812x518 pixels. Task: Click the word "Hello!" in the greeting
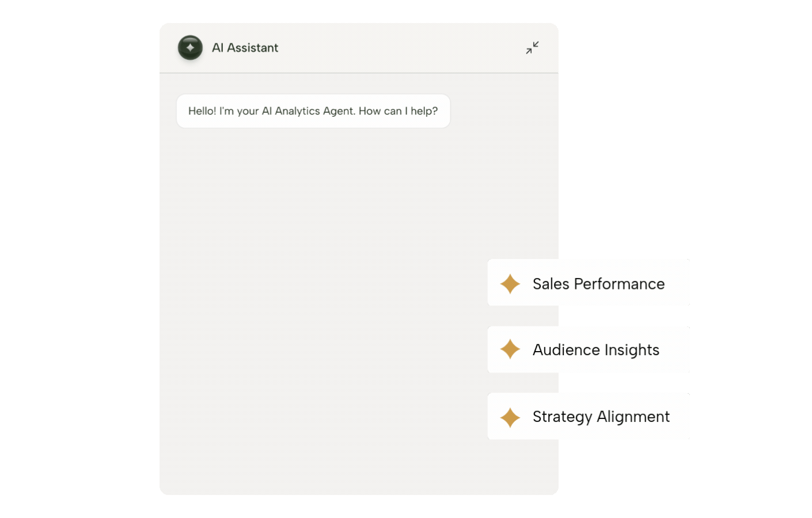[x=202, y=111]
